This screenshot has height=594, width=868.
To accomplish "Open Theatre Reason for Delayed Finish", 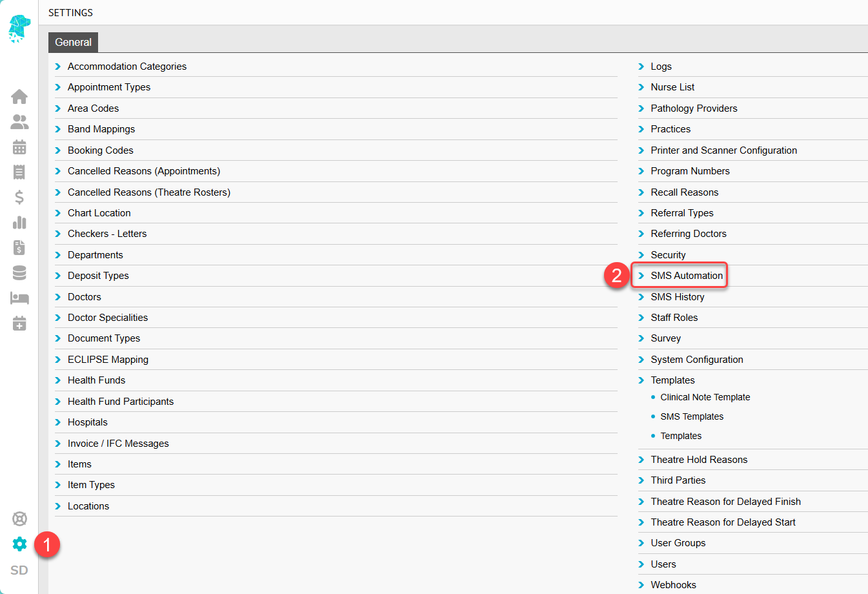I will [x=725, y=502].
